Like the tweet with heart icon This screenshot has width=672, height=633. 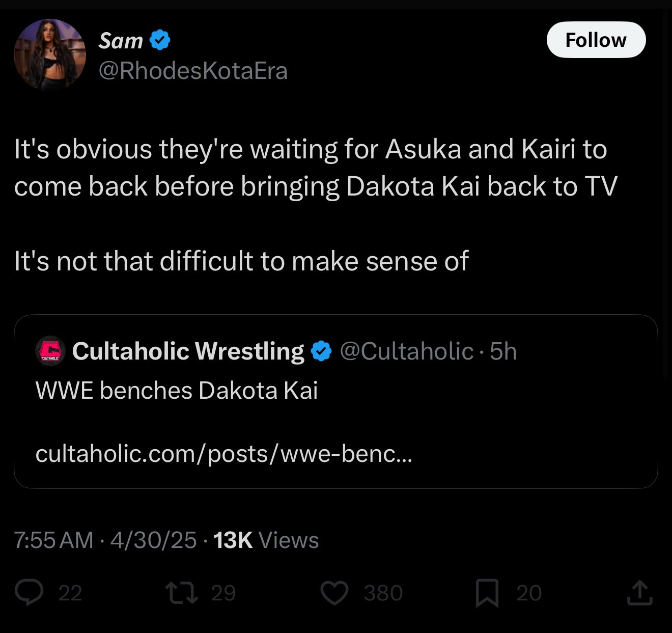(x=334, y=593)
